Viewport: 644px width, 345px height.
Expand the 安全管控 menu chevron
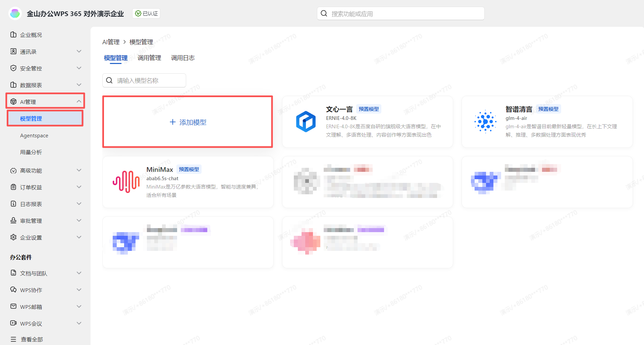[79, 68]
